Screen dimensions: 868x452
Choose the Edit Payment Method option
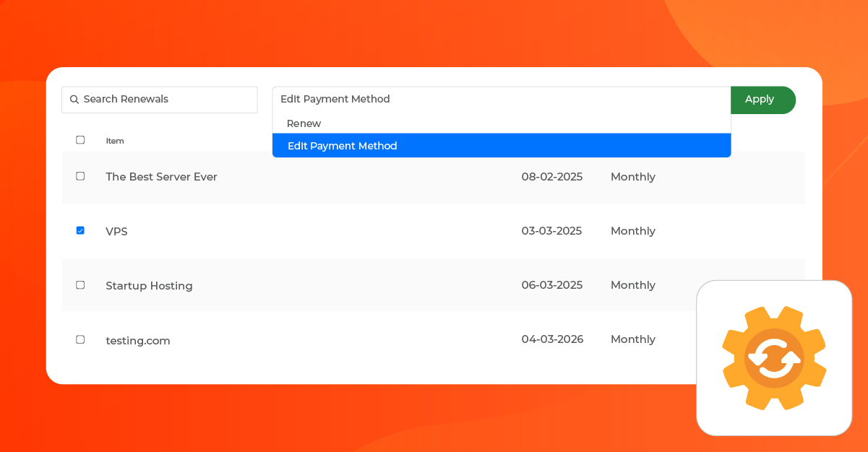point(342,145)
